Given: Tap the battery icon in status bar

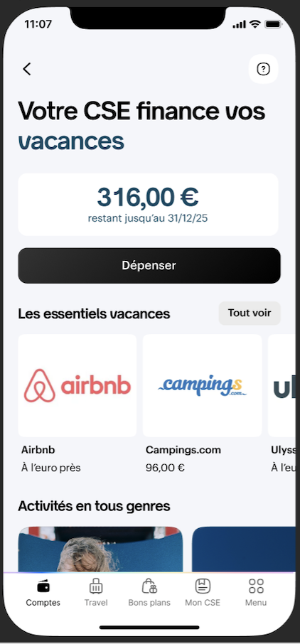Looking at the screenshot, I should tap(273, 24).
